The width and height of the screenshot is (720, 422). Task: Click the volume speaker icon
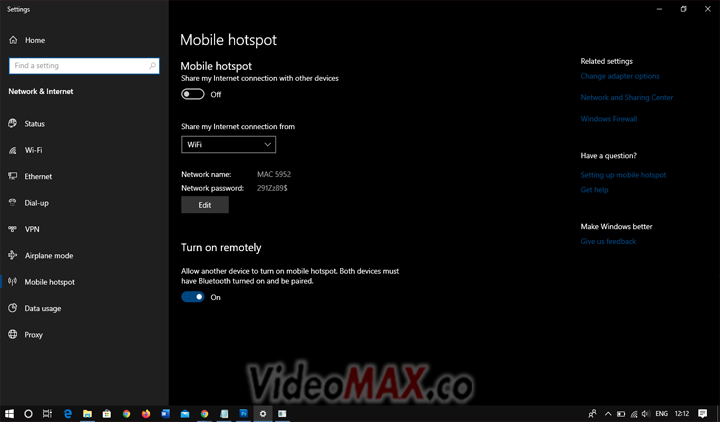coord(646,414)
